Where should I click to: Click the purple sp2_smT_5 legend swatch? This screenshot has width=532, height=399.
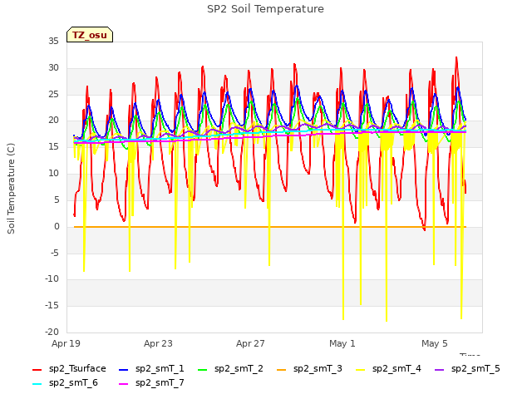440,369
